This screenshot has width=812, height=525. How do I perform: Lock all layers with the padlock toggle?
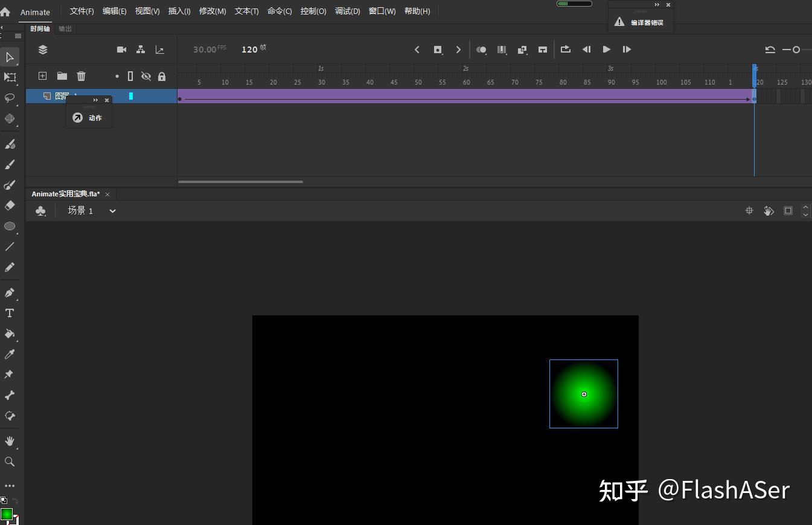point(161,76)
